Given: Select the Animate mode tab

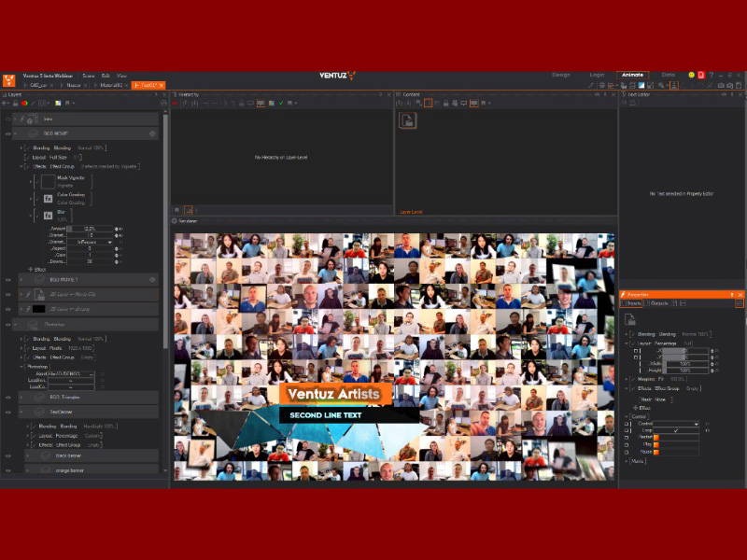Looking at the screenshot, I should [x=633, y=75].
